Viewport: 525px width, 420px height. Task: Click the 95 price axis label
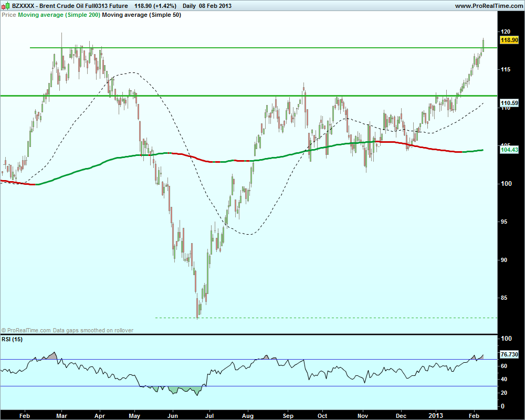(x=505, y=222)
